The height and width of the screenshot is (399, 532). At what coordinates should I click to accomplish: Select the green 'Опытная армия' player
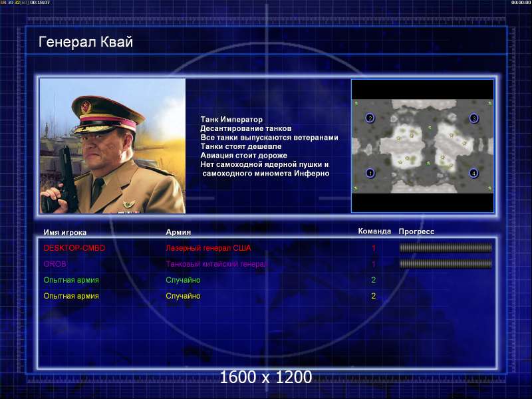71,280
